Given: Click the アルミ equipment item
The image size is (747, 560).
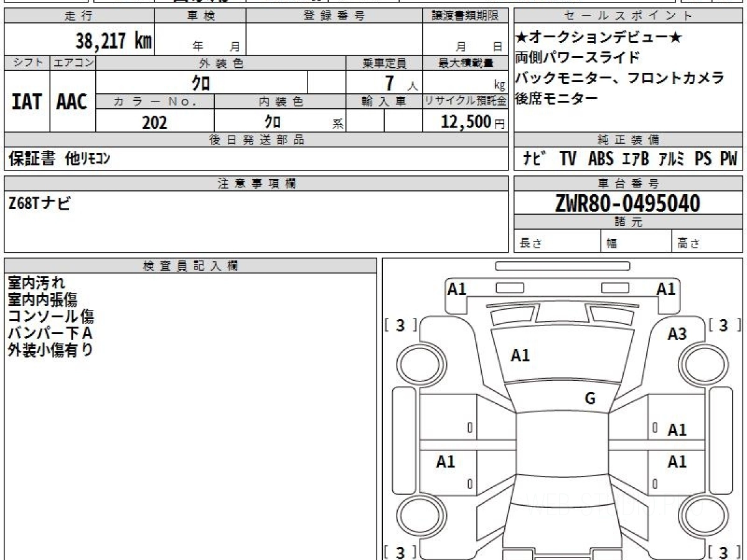Looking at the screenshot, I should [x=672, y=159].
